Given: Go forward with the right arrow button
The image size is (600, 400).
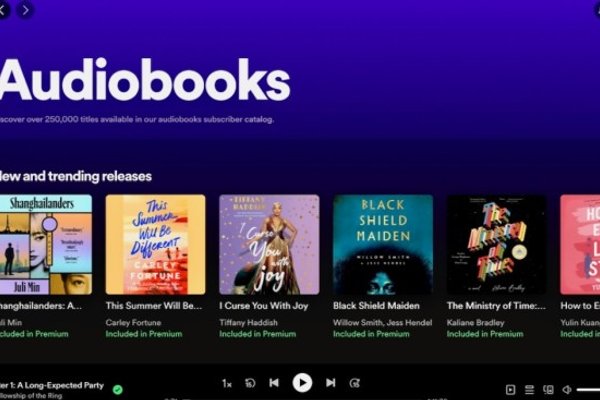Looking at the screenshot, I should 25,10.
